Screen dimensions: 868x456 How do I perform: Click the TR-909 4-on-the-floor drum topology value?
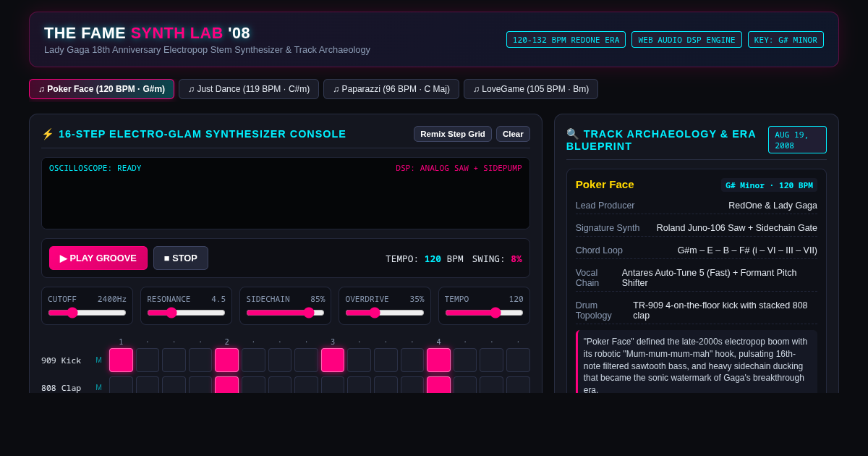[725, 311]
